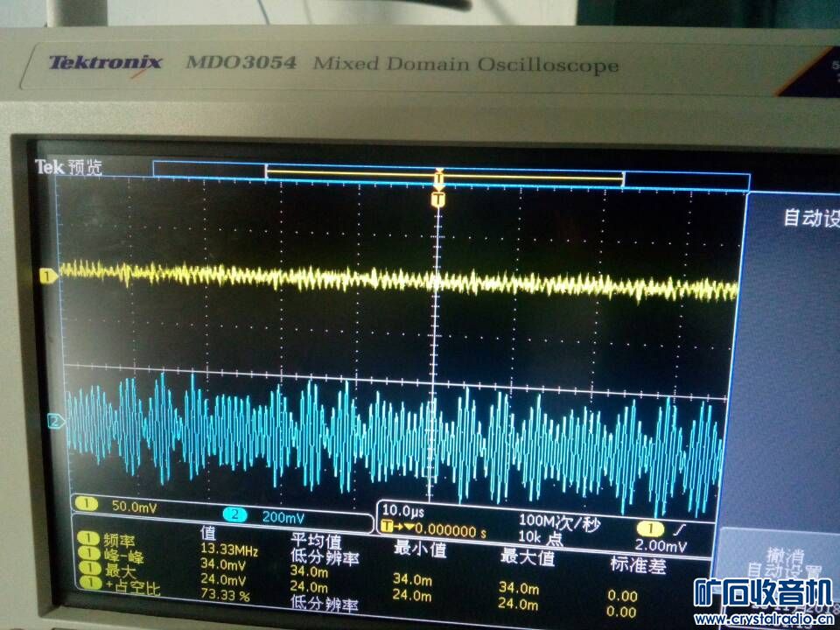Click 低分辨率 on the frequency row
Image resolution: width=840 pixels, height=630 pixels.
[x=325, y=557]
